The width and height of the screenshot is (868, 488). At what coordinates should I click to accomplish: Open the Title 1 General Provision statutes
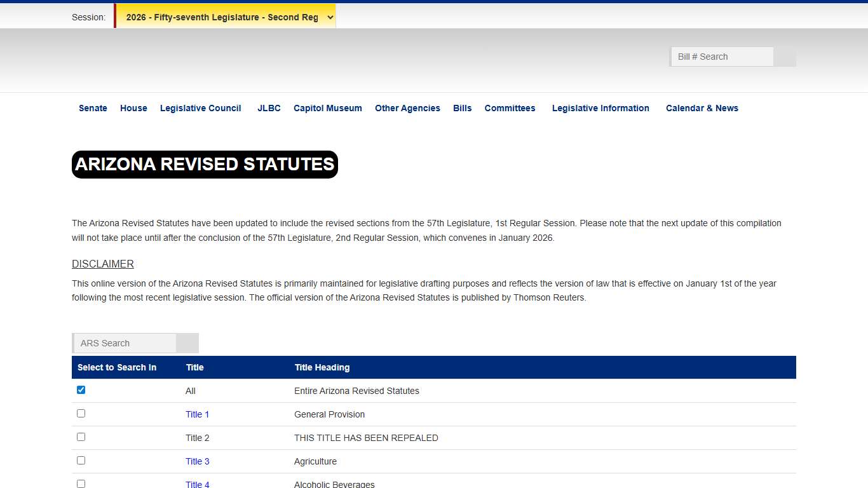197,414
